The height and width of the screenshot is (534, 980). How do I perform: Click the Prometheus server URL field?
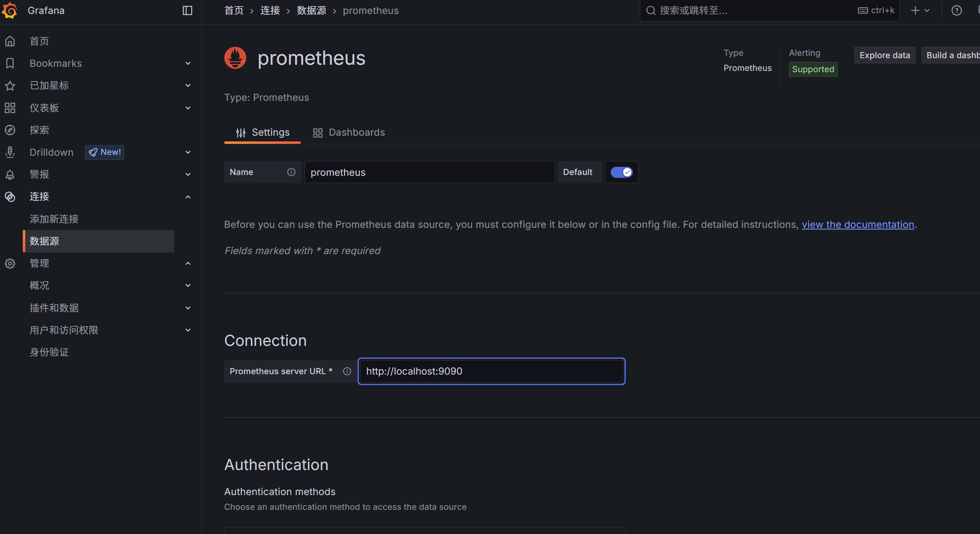click(x=491, y=371)
